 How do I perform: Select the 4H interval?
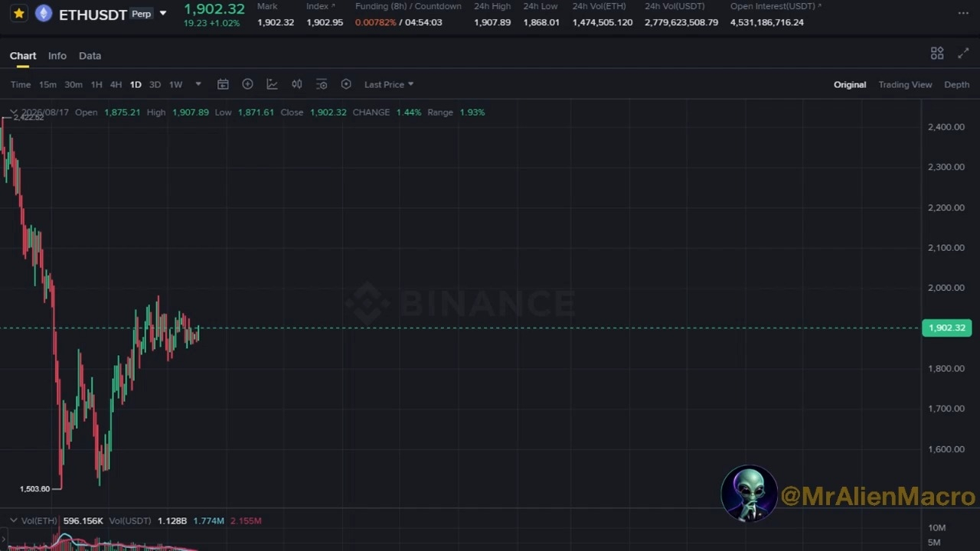pyautogui.click(x=116, y=84)
